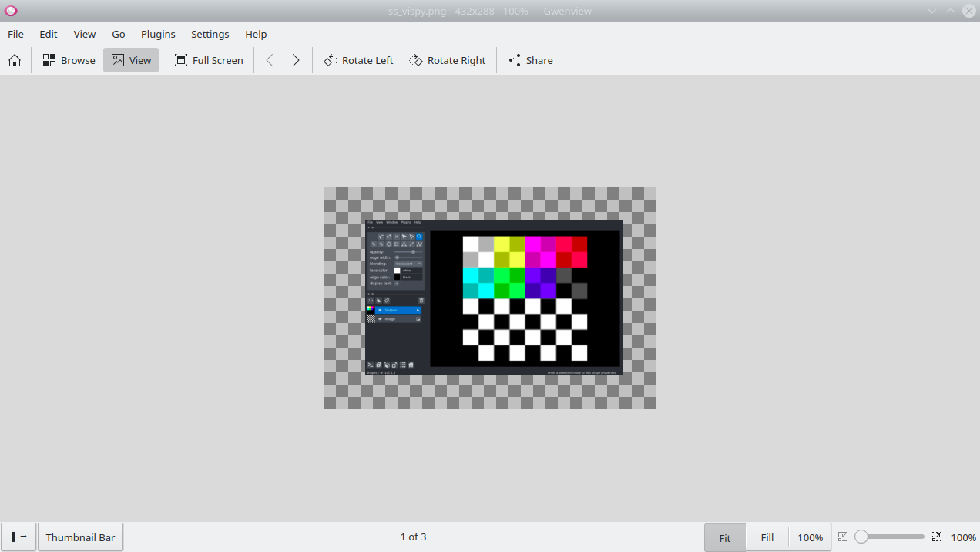Select Rotate Right to rotate the image
Screen dimensions: 980x552
click(448, 60)
